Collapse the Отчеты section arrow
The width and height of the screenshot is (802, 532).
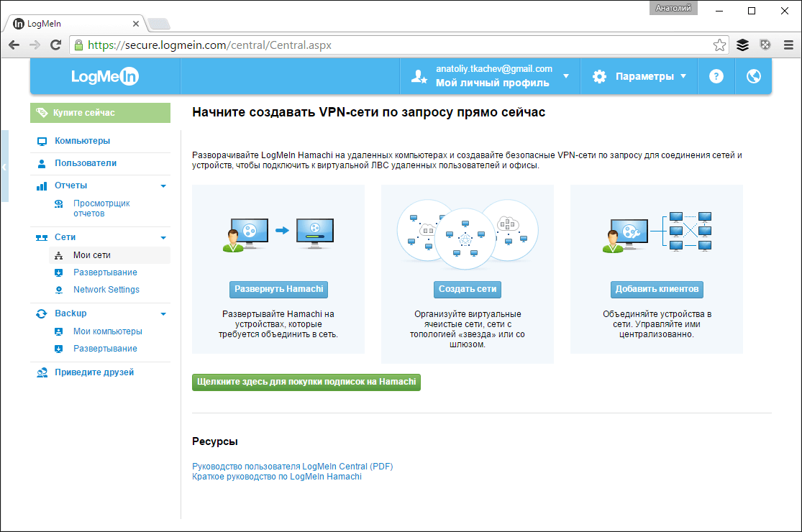(x=163, y=186)
